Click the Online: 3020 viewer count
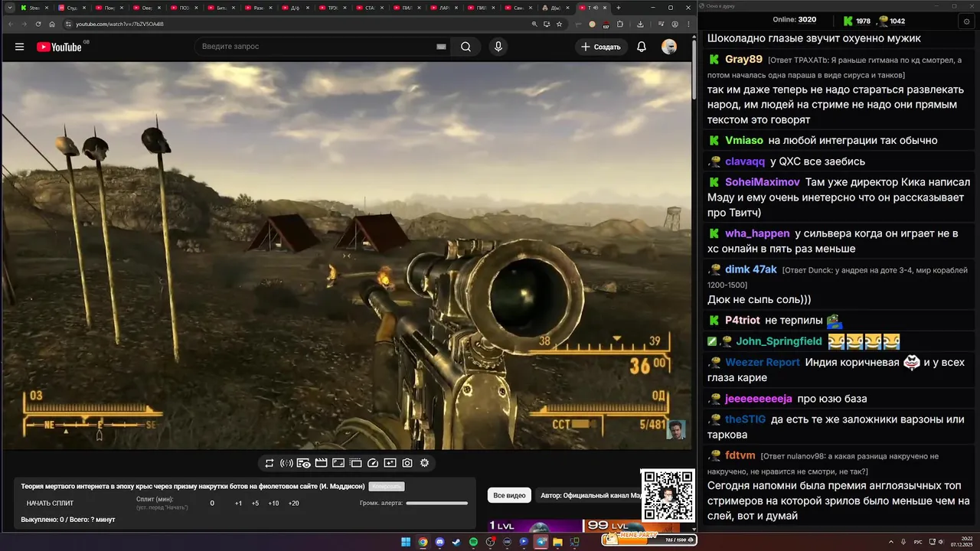 tap(795, 20)
